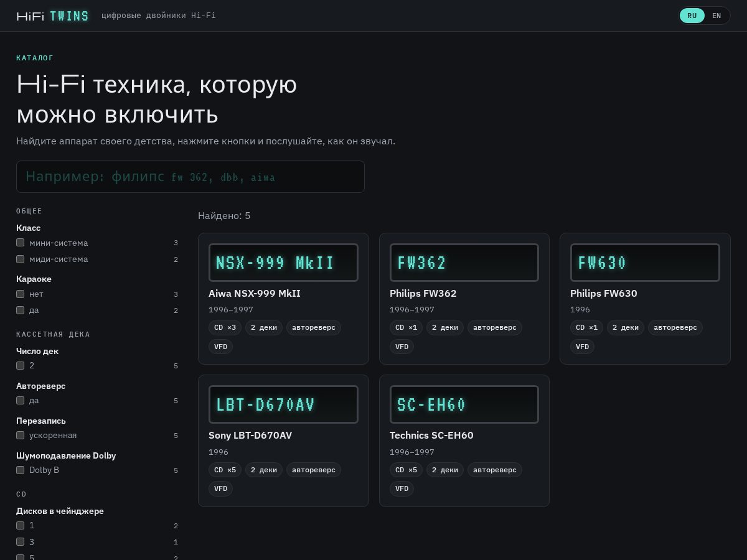
Task: Click автореверс tag on Philips FW630 card
Action: pos(675,327)
